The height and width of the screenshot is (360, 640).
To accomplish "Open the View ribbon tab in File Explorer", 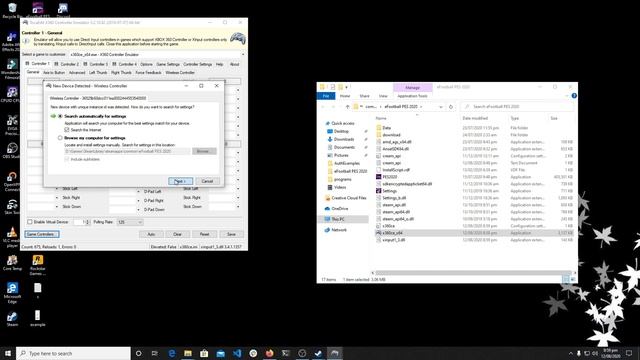I will tap(383, 96).
